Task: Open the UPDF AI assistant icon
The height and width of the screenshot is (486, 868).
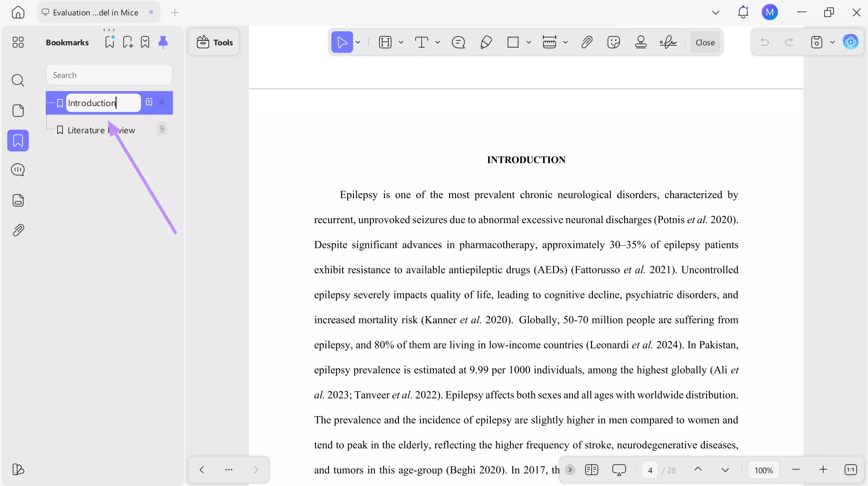Action: click(x=851, y=42)
